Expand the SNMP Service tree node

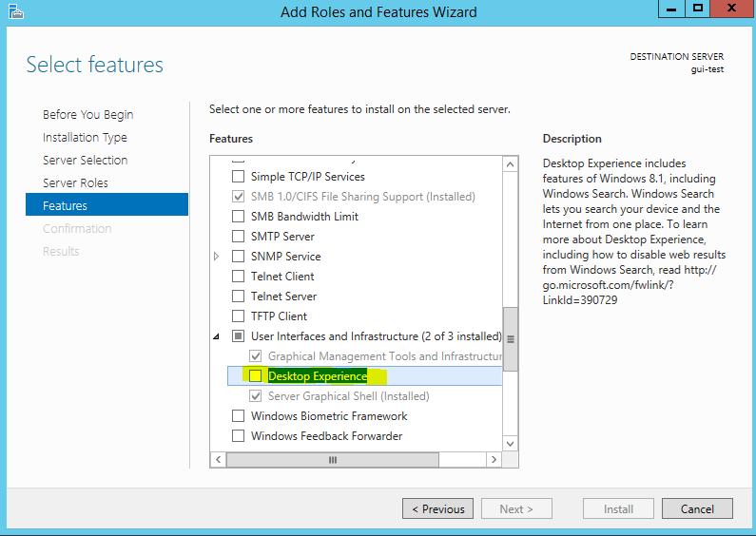click(x=217, y=257)
